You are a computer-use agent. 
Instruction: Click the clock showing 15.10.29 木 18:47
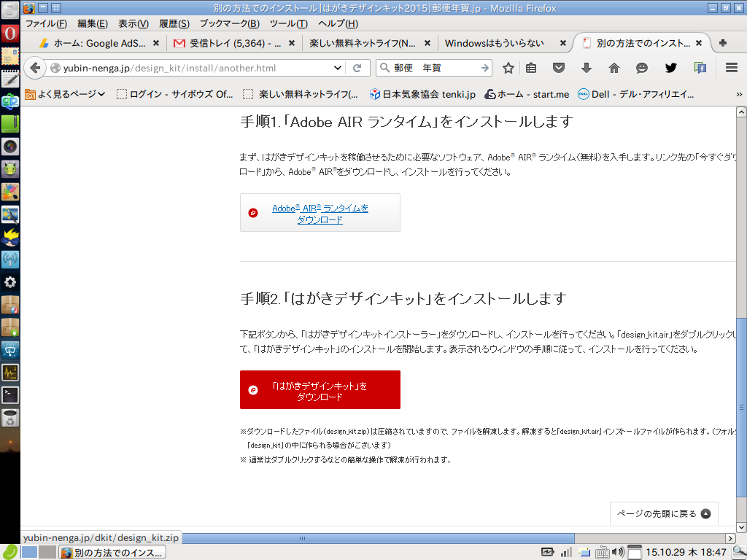tap(686, 553)
